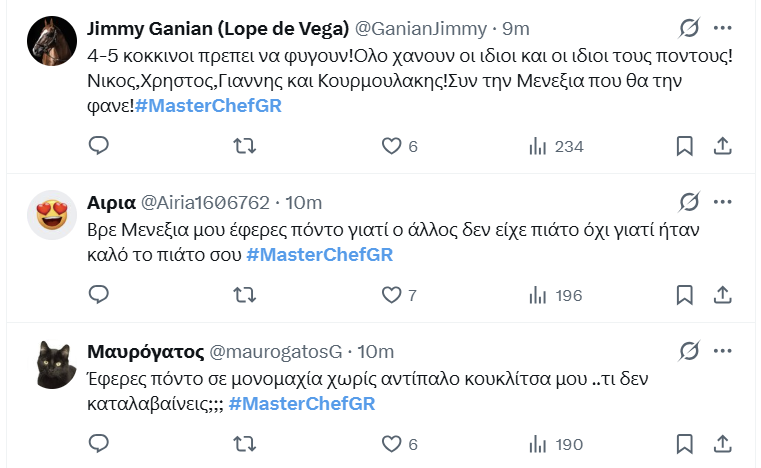The width and height of the screenshot is (761, 468).
Task: Open more options on Jimmy Ganian's tweet
Action: (722, 27)
